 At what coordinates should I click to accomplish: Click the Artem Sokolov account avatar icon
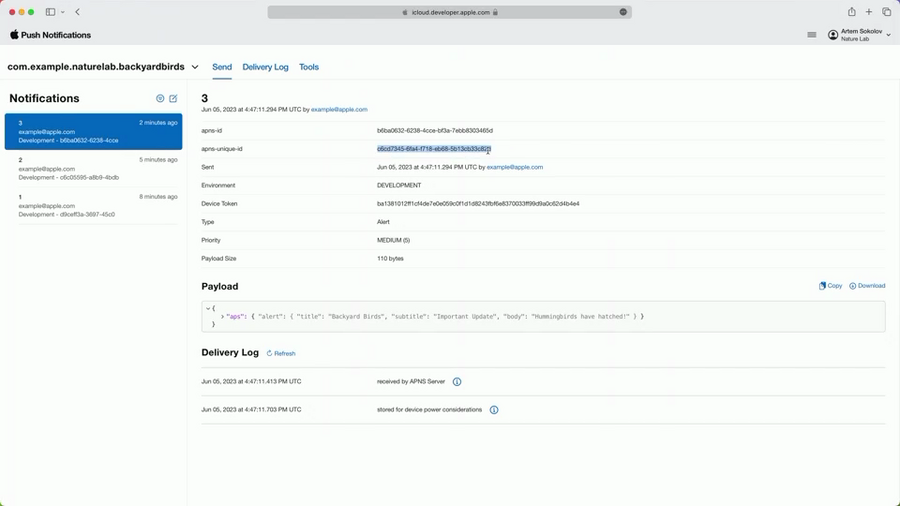click(x=833, y=35)
